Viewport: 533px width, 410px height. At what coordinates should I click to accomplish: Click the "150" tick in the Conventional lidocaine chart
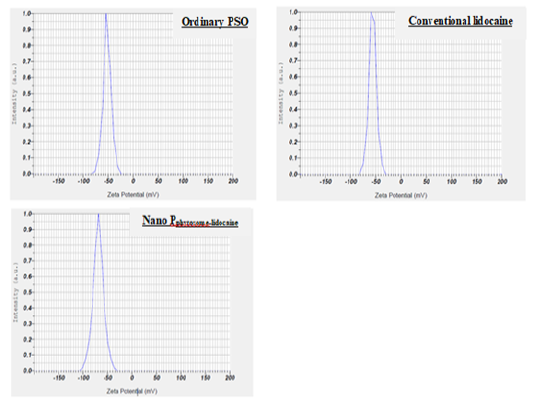point(477,182)
